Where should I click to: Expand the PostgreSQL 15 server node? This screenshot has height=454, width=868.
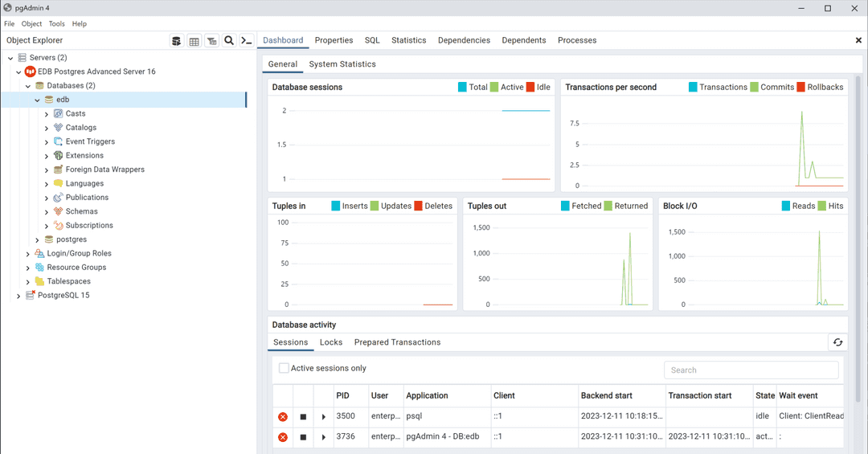point(18,296)
